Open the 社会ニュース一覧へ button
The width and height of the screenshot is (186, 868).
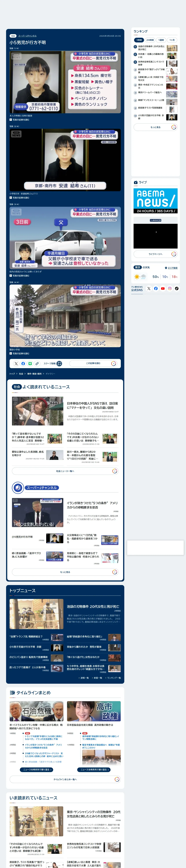65,471
